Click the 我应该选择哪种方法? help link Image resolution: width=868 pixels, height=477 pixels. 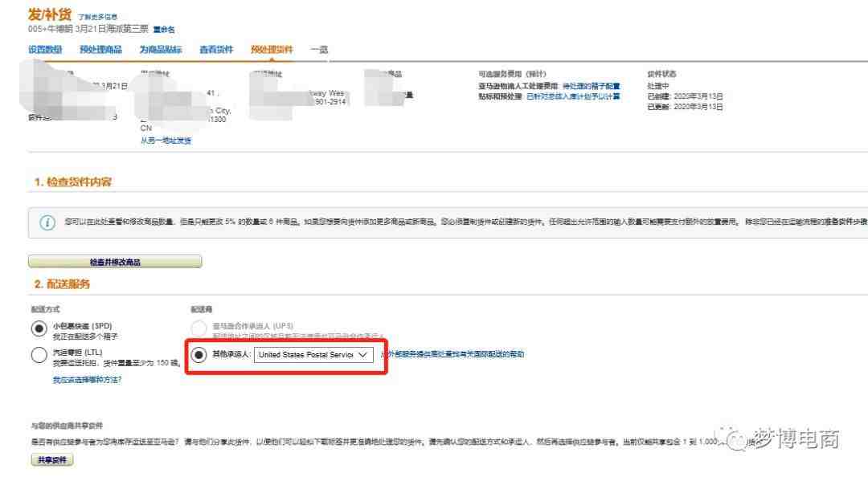87,380
